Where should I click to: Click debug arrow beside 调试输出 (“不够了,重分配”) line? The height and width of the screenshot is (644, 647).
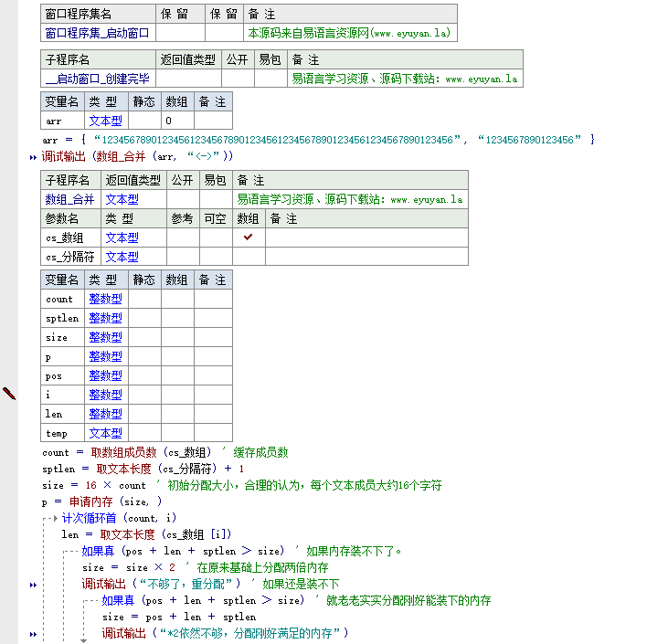[x=33, y=585]
